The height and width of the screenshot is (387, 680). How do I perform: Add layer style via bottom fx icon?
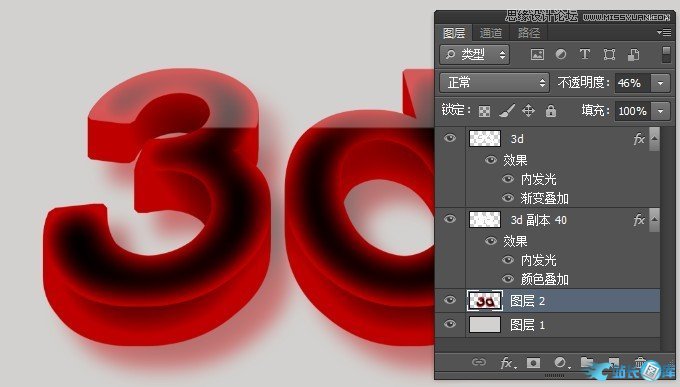(x=507, y=362)
